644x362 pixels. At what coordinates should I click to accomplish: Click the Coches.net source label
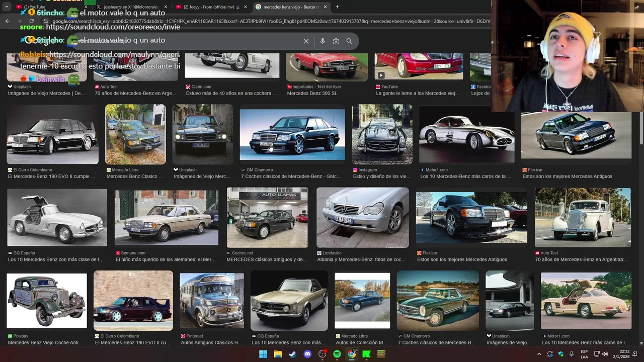click(x=243, y=253)
